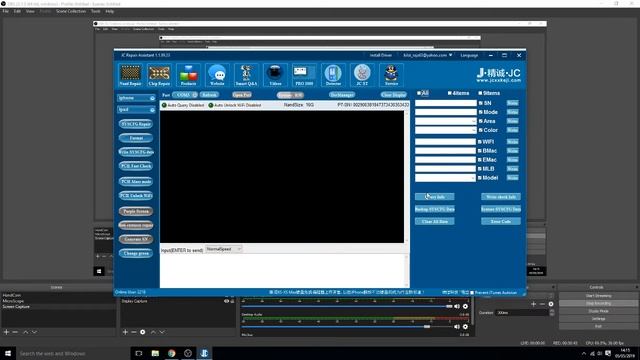Click the JC Repair Assistant taskbar icon
This screenshot has width=640, height=360.
click(x=204, y=353)
